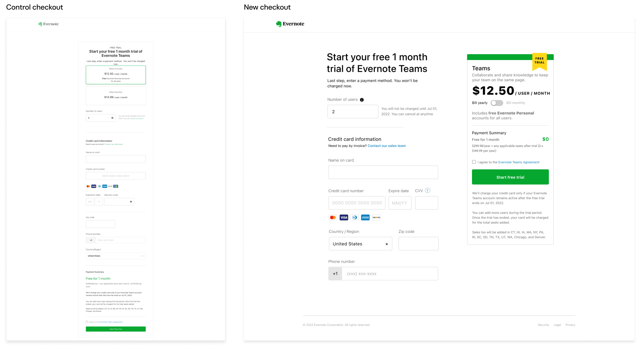Click Discover icon in Control checkout
The height and width of the screenshot is (349, 644).
tap(110, 186)
